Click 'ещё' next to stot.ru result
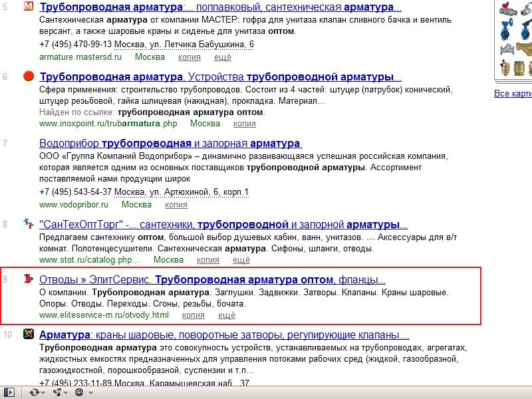The height and width of the screenshot is (399, 532). [x=241, y=260]
